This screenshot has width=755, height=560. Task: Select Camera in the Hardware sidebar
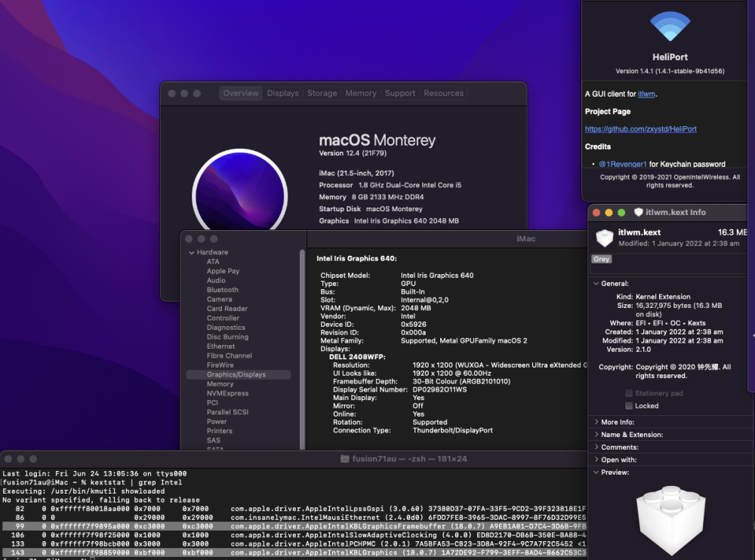(x=219, y=299)
